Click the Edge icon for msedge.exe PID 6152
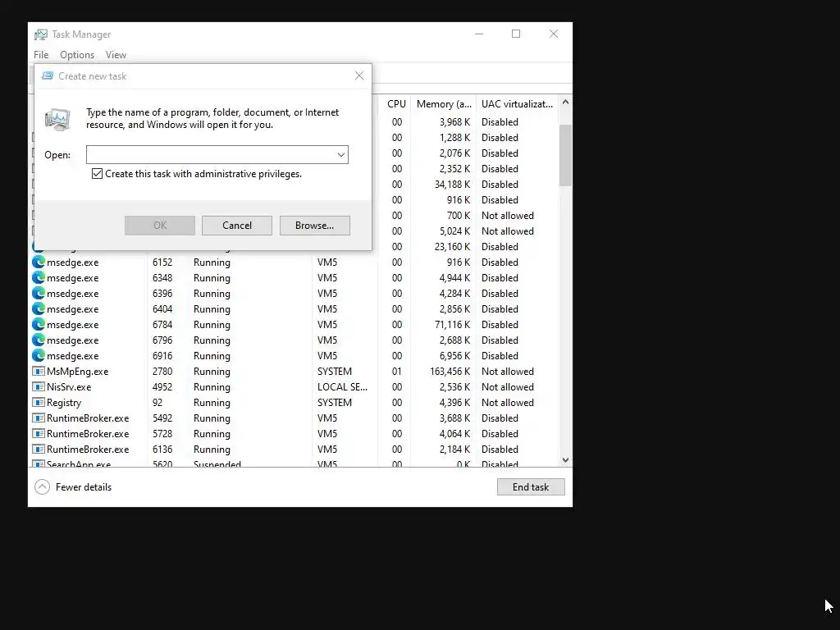 tap(38, 262)
